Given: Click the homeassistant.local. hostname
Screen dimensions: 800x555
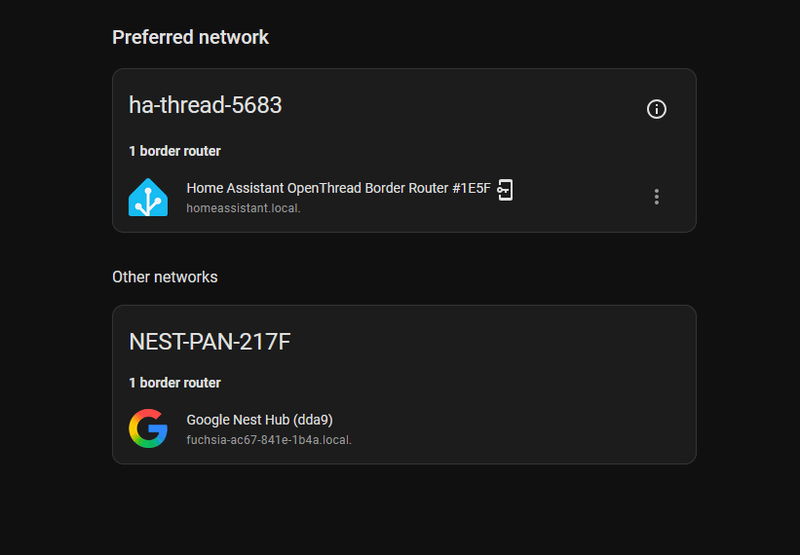Looking at the screenshot, I should 243,208.
